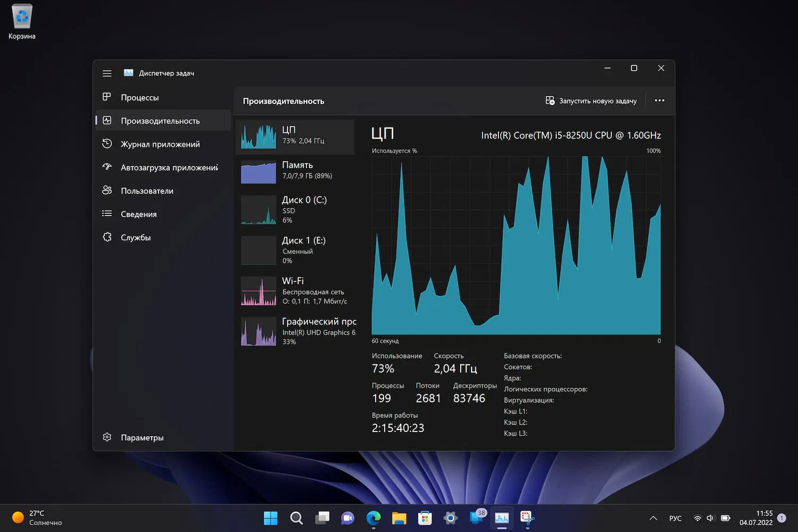This screenshot has height=532, width=798.
Task: Select the Wi-Fi performance item
Action: (295, 290)
